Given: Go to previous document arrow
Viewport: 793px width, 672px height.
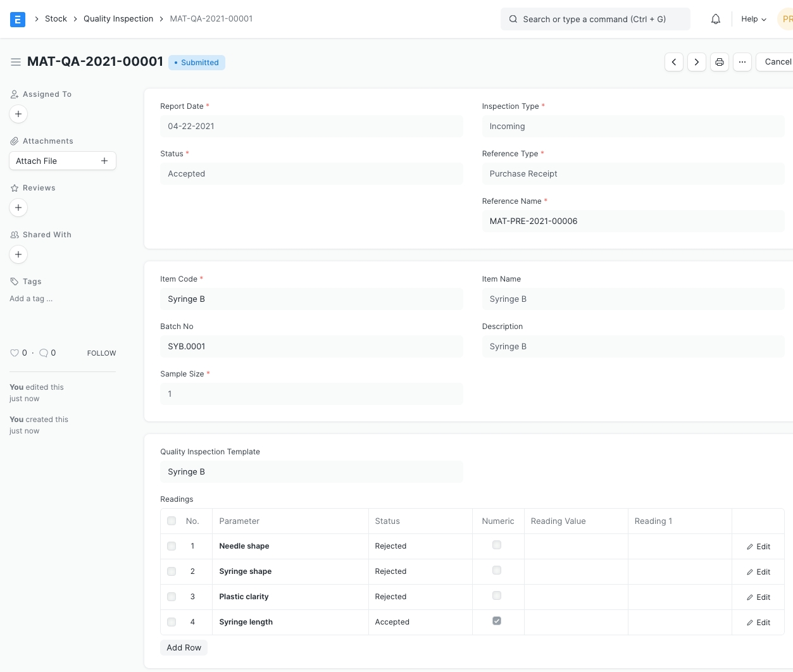Looking at the screenshot, I should (674, 62).
